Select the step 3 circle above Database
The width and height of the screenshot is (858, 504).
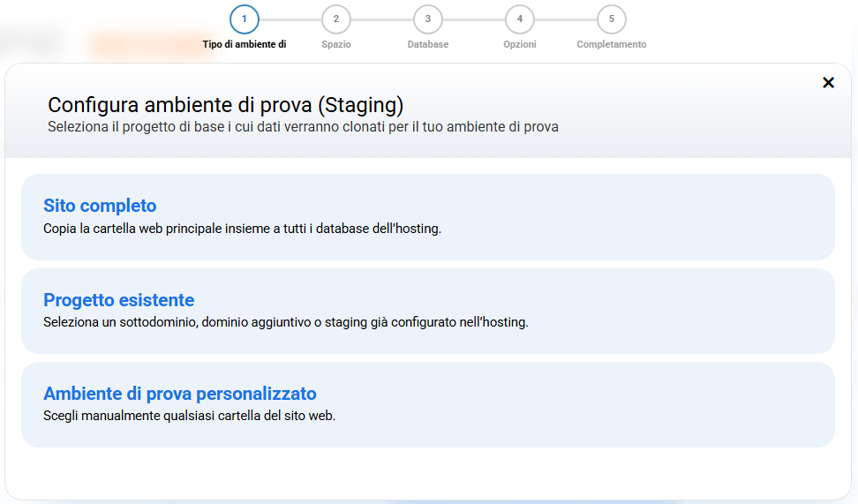428,19
